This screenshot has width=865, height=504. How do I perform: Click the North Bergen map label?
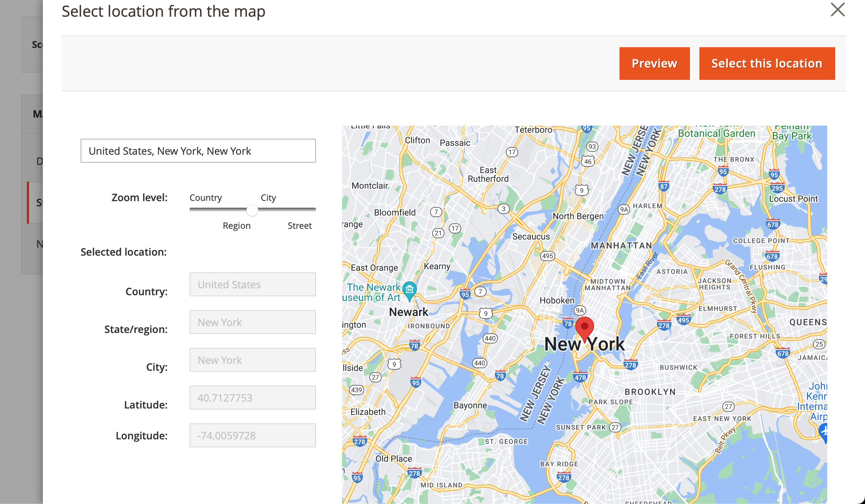pos(578,216)
